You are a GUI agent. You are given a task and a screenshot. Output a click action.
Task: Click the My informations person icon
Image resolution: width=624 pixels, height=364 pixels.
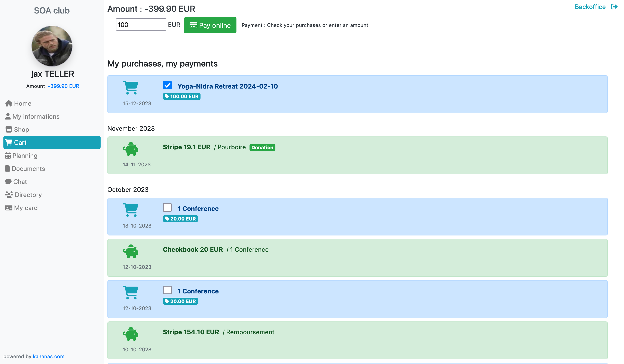[x=8, y=116]
